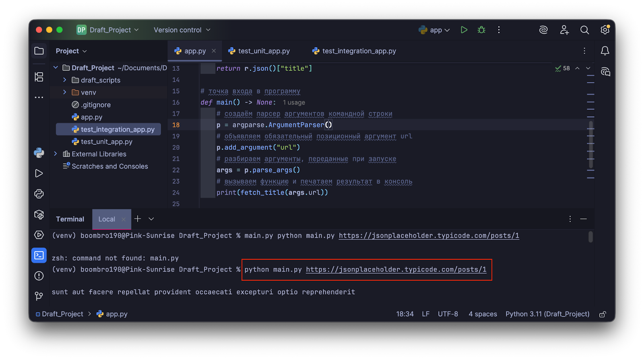Screen dimensions: 644x360
Task: Open the app run configuration dropdown
Action: pos(435,30)
